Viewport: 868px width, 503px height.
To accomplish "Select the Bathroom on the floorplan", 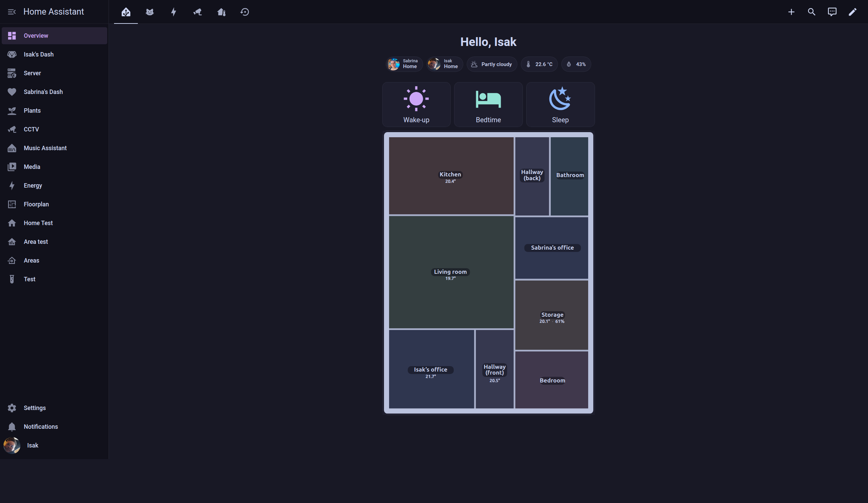I will pyautogui.click(x=569, y=176).
